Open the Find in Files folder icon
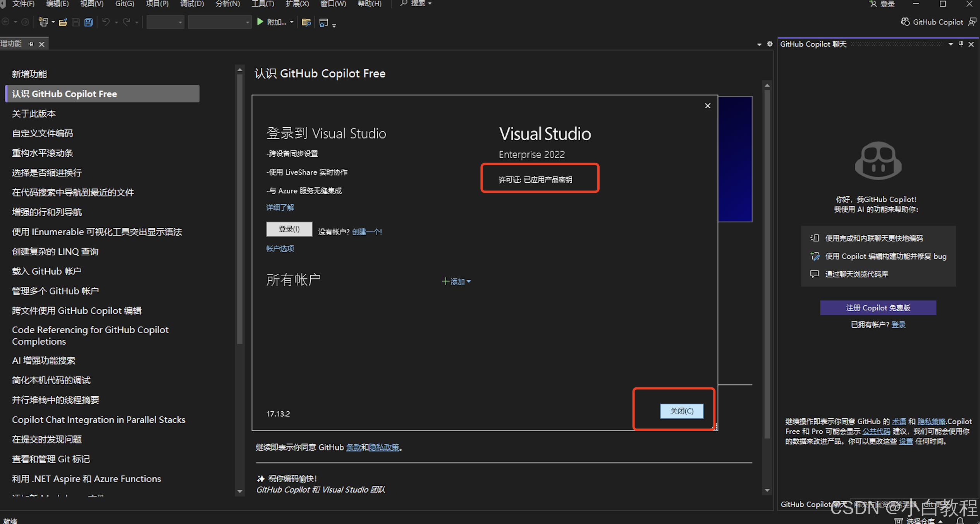The height and width of the screenshot is (524, 980). click(306, 22)
